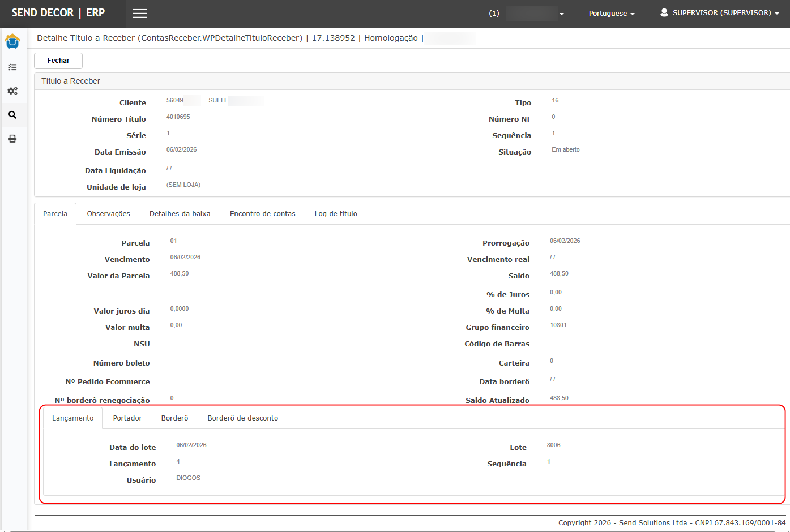Click Tipo value 16
The width and height of the screenshot is (790, 532).
coord(556,101)
